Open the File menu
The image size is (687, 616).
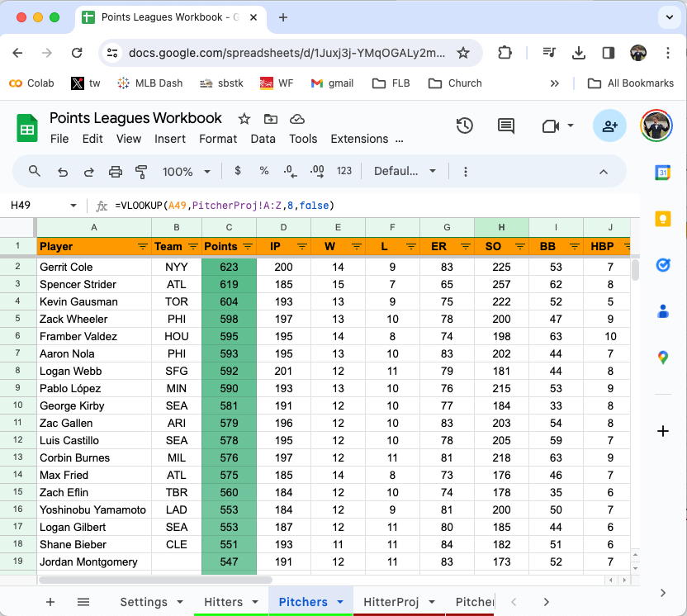coord(59,139)
